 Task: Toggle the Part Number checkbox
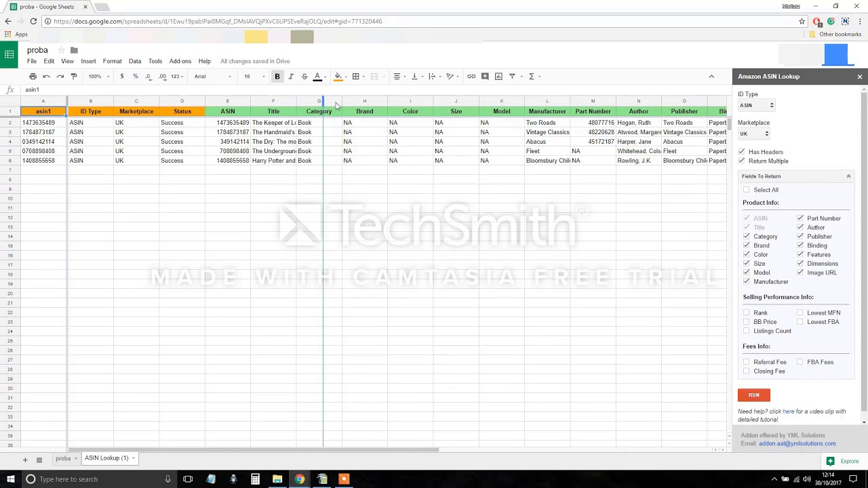800,218
